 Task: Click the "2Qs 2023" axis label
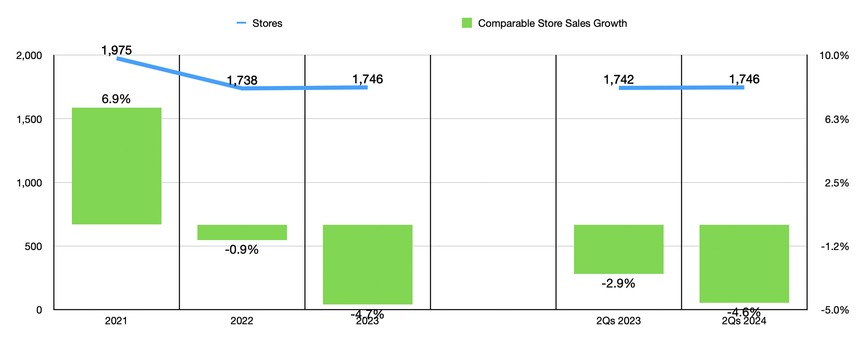pos(618,321)
